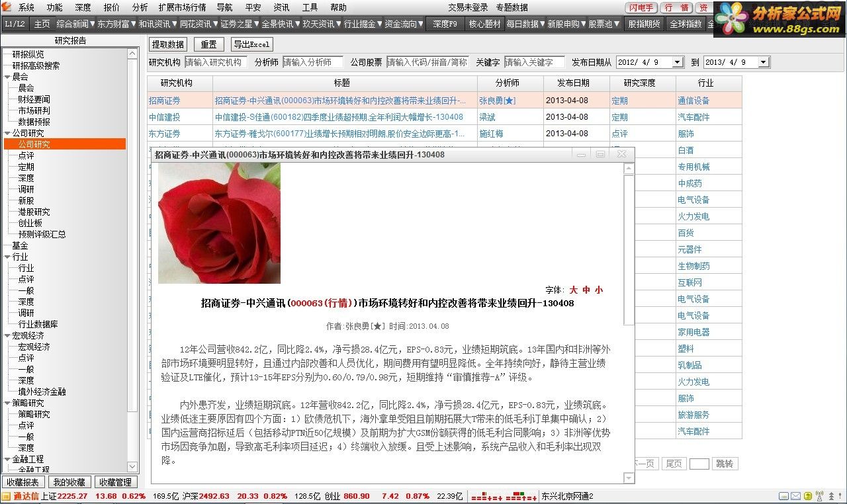Screen dimensions: 847x504
Task: Set article font to 小
Action: [599, 290]
